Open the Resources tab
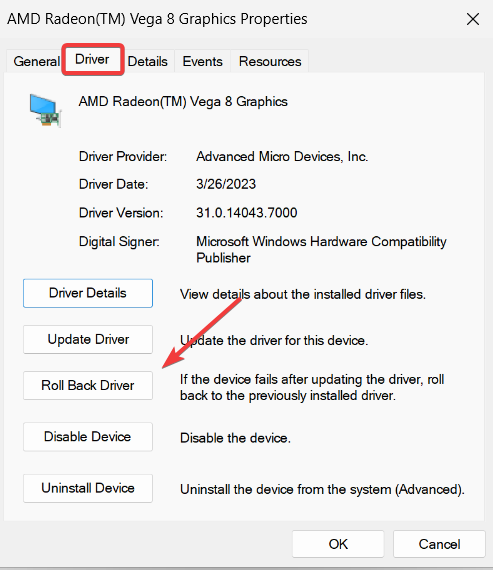This screenshot has height=570, width=493. click(270, 61)
